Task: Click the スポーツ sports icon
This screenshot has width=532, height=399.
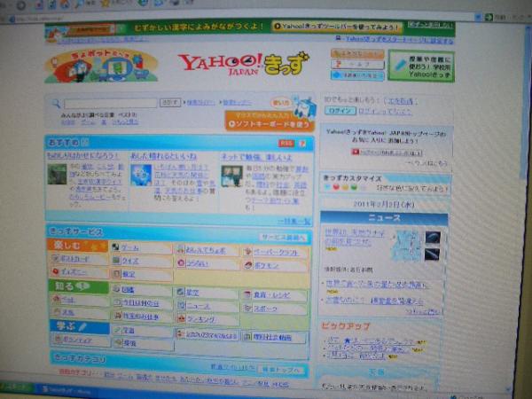Action: (x=247, y=308)
